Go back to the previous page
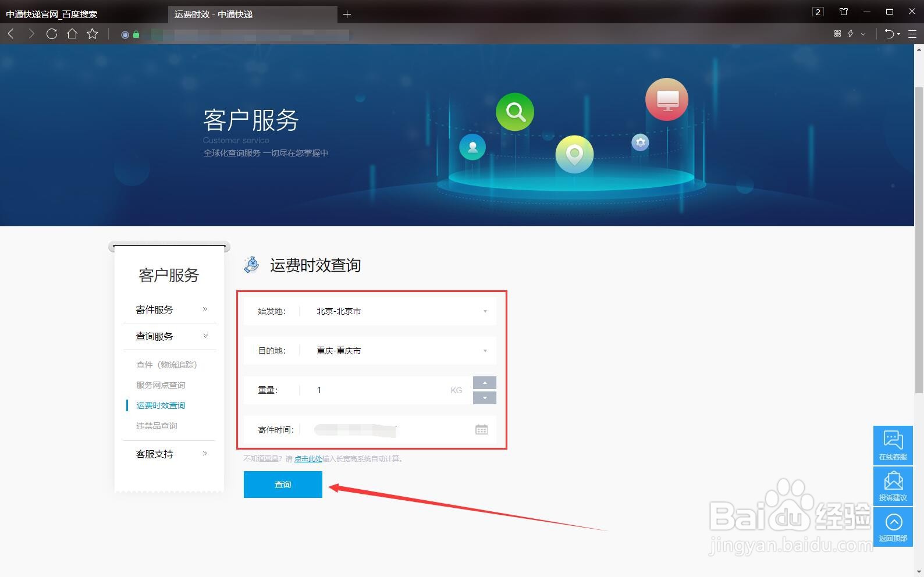Image resolution: width=924 pixels, height=577 pixels. [10, 34]
